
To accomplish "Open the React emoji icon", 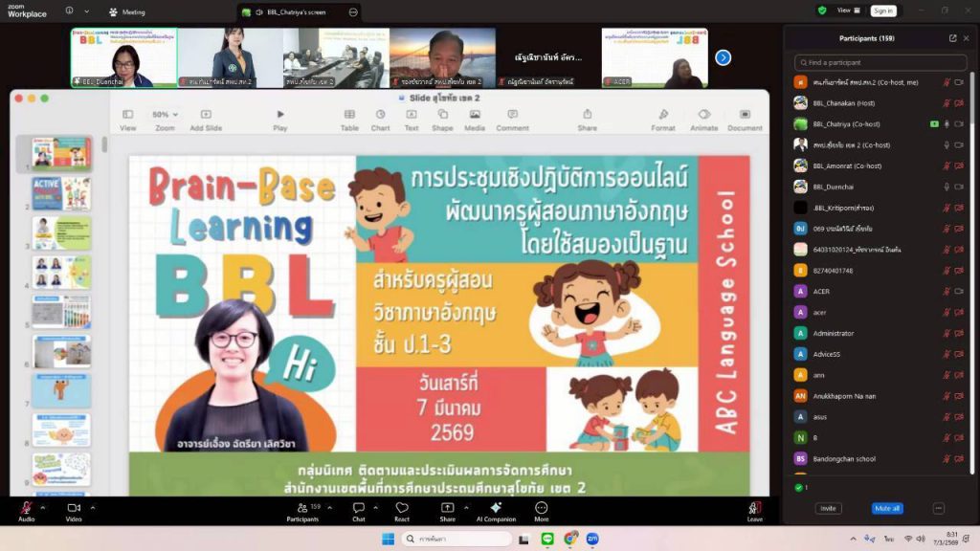I will 402,508.
